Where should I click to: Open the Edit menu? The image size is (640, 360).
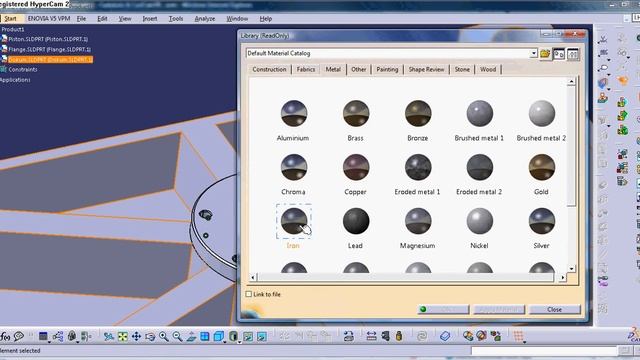[x=102, y=19]
